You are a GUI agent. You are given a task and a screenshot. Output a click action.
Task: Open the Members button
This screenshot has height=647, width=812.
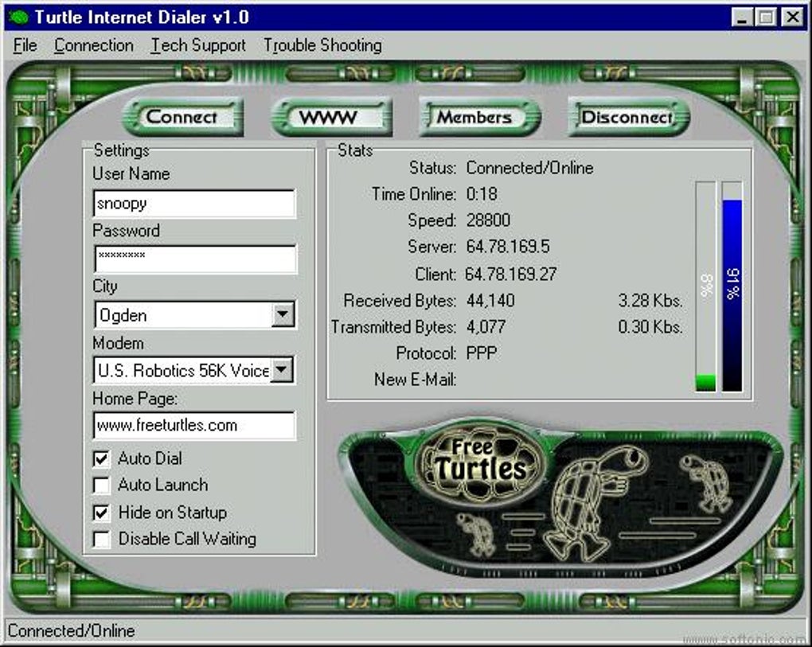tap(480, 117)
